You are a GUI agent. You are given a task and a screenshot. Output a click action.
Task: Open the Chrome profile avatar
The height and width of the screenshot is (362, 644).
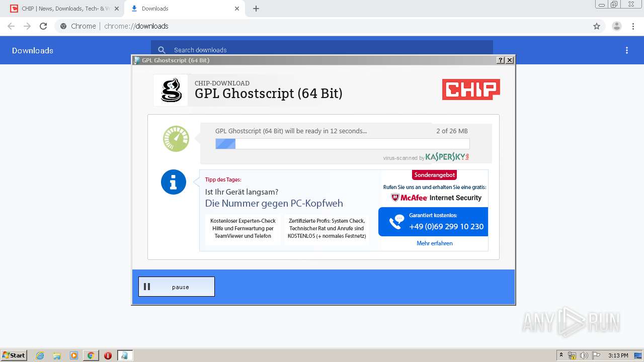coord(617,26)
